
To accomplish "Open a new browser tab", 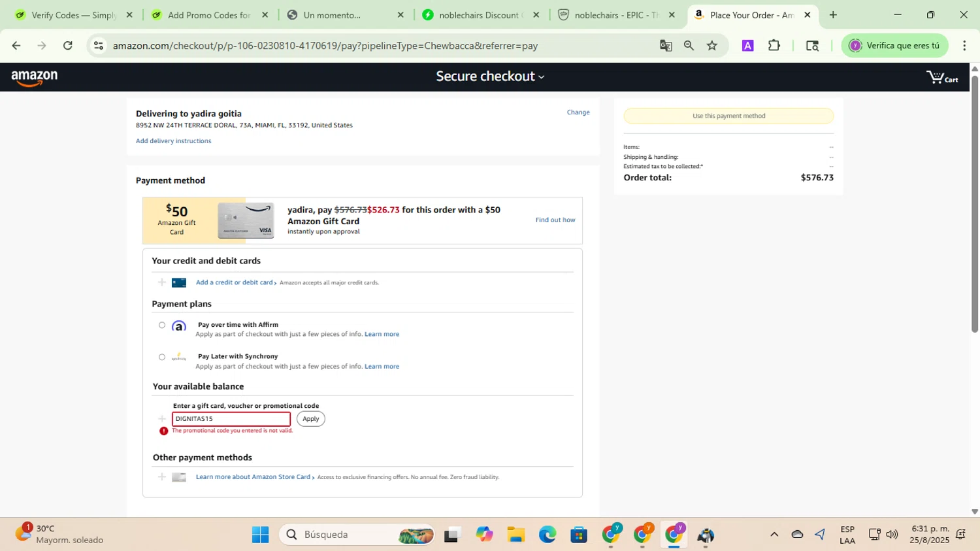I will 833,15.
